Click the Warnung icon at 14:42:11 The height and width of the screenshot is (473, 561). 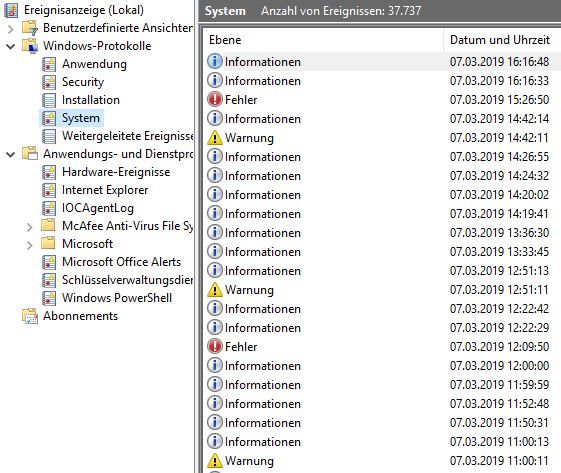point(215,137)
